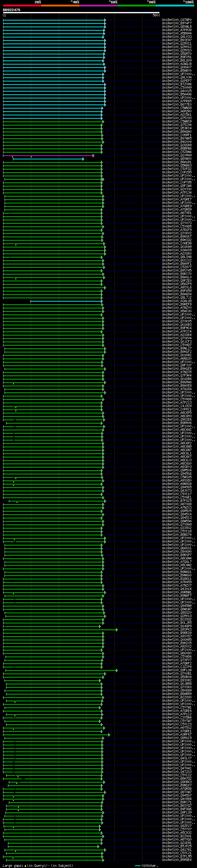Select hit UniRef100_Q9LV33
The height and width of the screenshot is (868, 197).
(177, 37)
